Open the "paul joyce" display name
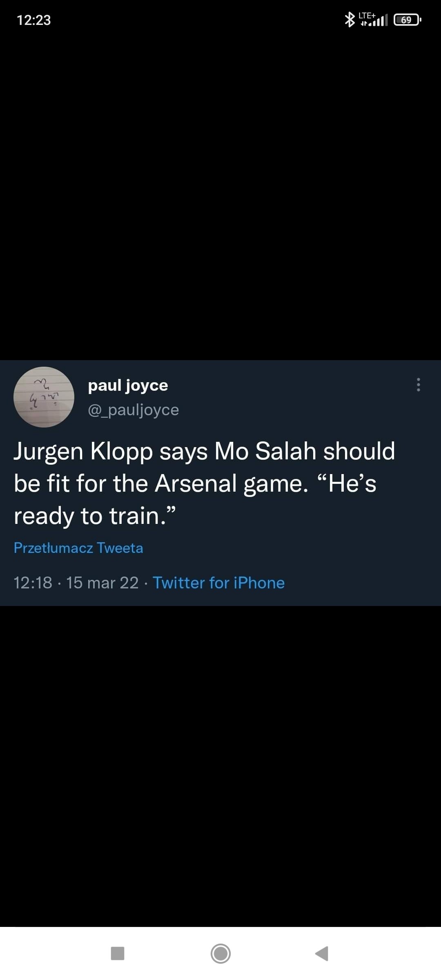Image resolution: width=441 pixels, height=980 pixels. (x=128, y=385)
